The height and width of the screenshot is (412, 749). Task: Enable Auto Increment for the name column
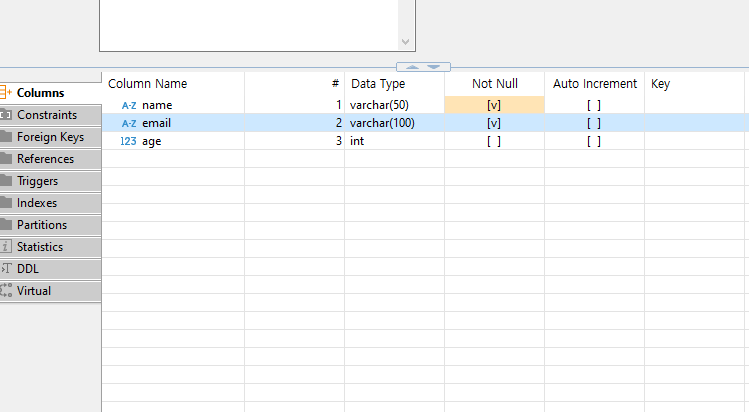[594, 105]
